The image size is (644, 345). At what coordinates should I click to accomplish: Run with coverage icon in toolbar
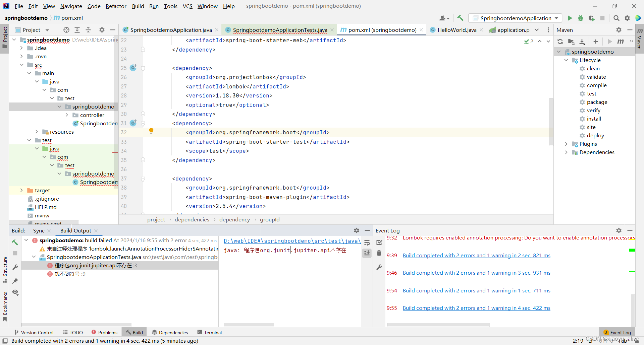click(591, 18)
